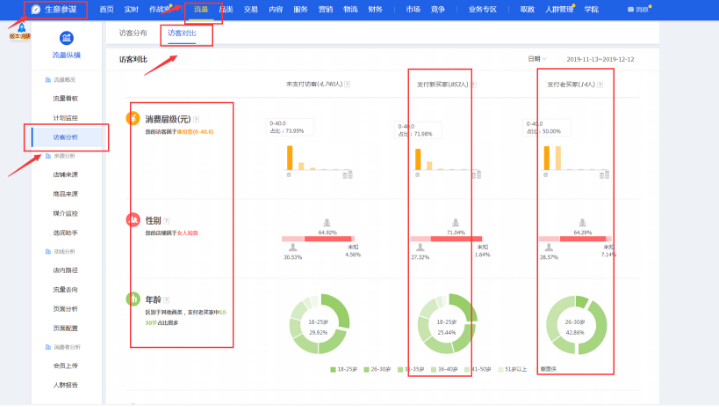Image resolution: width=719 pixels, height=407 pixels.
Task: Open the 消息 message icon in header
Action: coord(631,9)
